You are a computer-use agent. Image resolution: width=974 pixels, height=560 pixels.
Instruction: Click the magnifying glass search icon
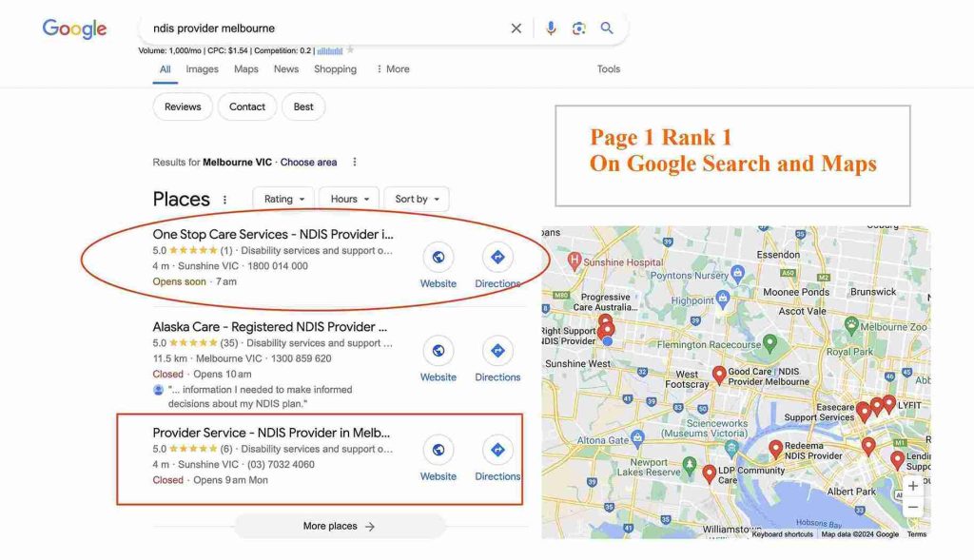[x=607, y=29]
